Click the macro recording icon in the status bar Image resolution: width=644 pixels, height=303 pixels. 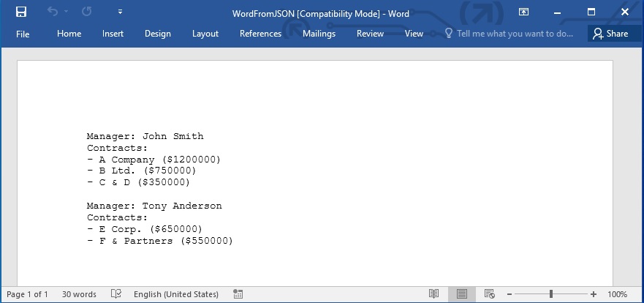tap(238, 294)
